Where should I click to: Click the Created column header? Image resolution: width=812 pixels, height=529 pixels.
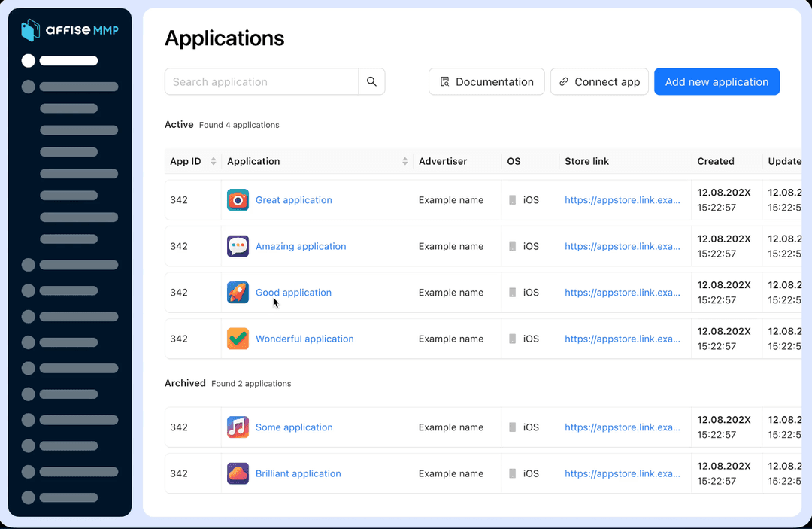tap(716, 161)
